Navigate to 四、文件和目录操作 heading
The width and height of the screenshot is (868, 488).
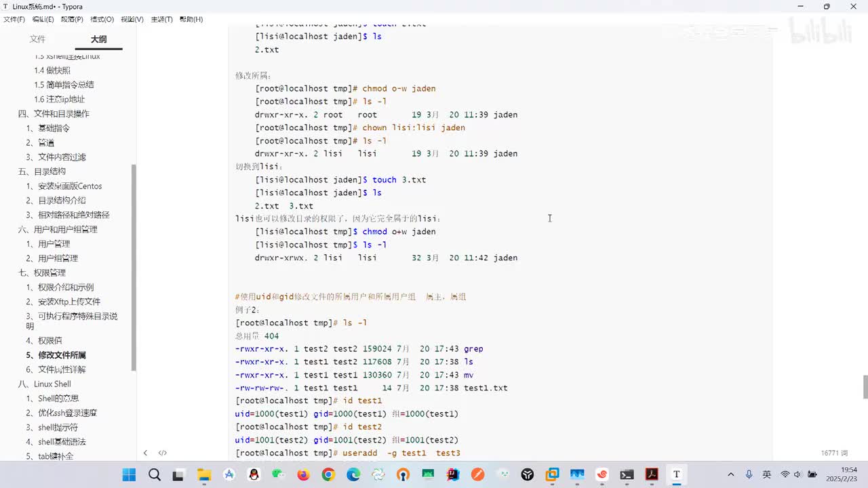[x=54, y=114]
